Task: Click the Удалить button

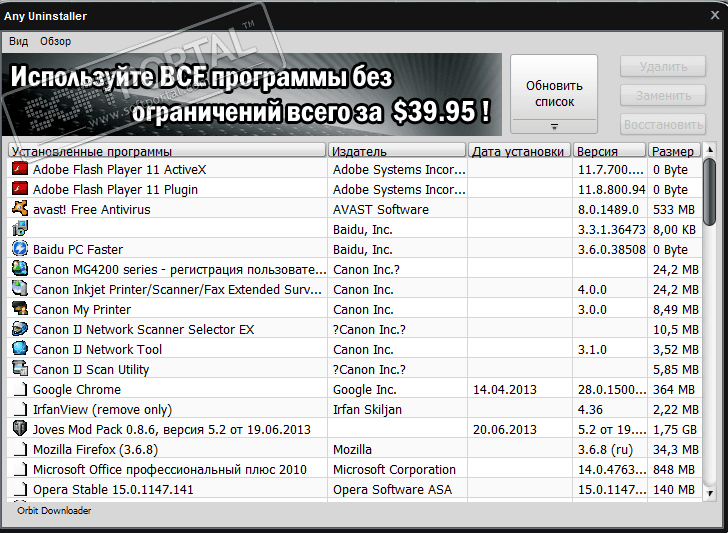Action: pyautogui.click(x=663, y=67)
